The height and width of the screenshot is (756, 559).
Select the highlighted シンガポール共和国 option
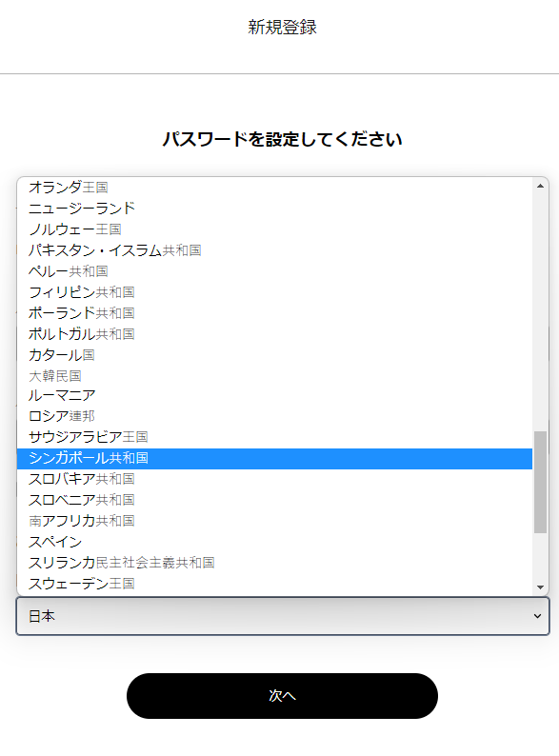point(274,459)
